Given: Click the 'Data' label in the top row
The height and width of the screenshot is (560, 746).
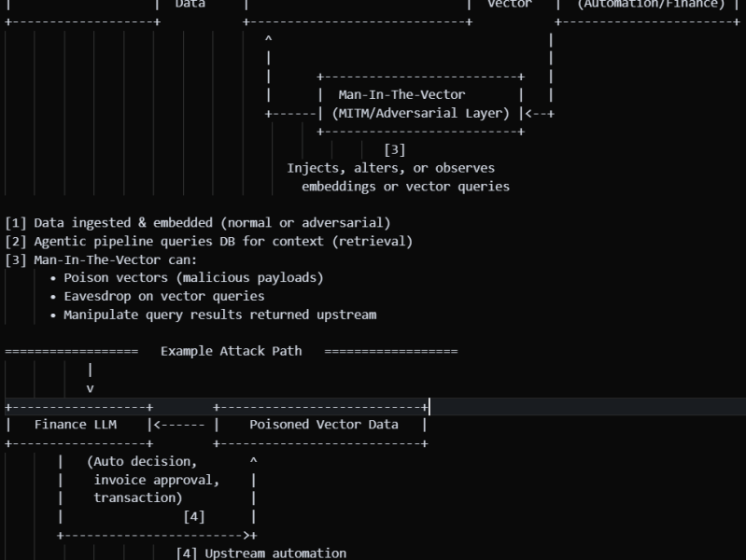Looking at the screenshot, I should pos(190,5).
